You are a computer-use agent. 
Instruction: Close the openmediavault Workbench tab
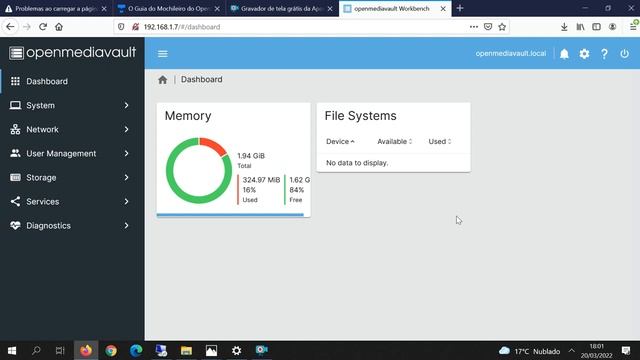pyautogui.click(x=443, y=9)
